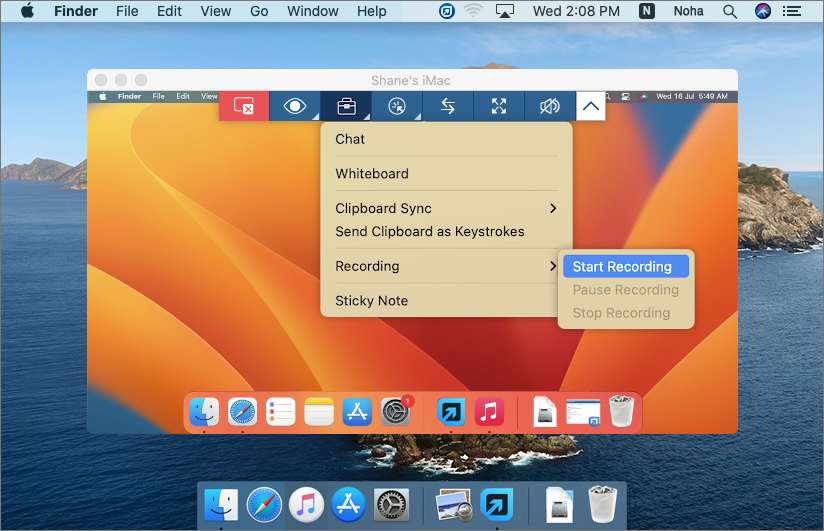Open Whiteboard from the tools menu
The image size is (824, 531).
click(372, 174)
